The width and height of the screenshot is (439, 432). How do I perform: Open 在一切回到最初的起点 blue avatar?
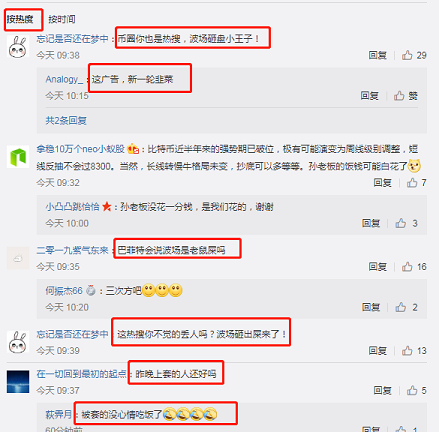pos(18,382)
